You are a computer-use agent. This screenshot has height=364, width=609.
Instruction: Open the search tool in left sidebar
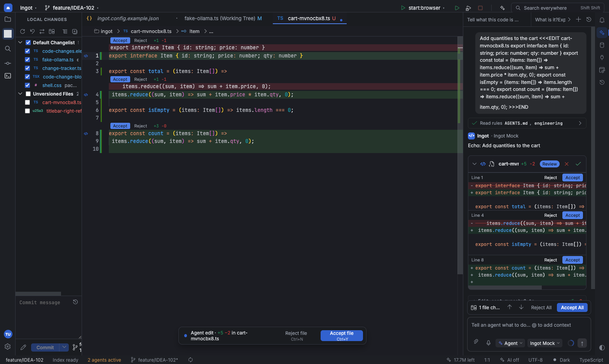click(x=8, y=49)
